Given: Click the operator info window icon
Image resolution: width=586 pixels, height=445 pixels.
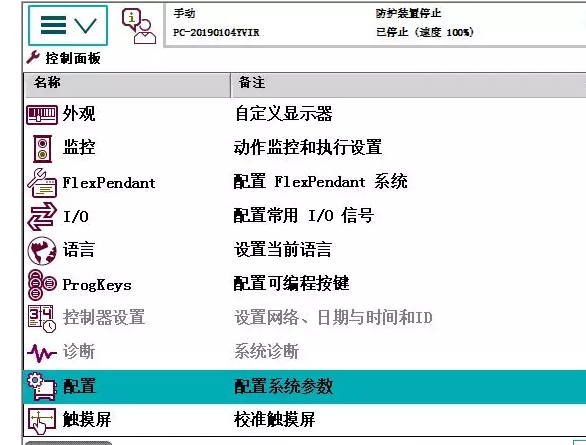Looking at the screenshot, I should point(139,26).
